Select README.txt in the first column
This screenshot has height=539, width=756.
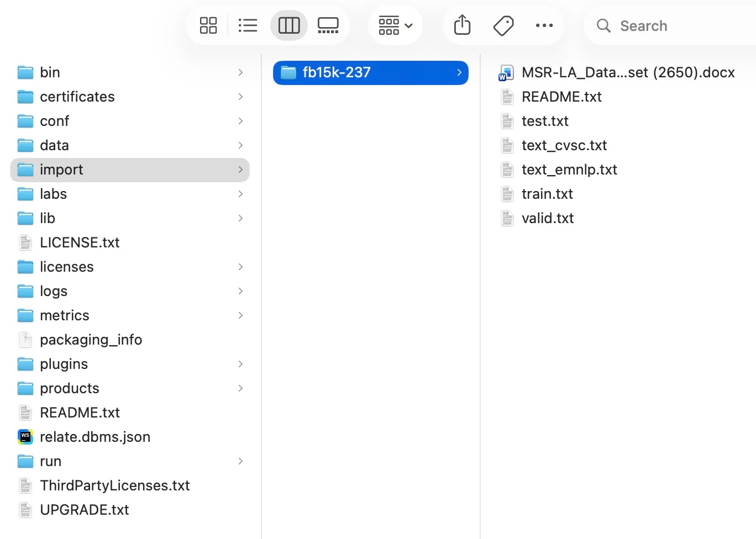[80, 413]
